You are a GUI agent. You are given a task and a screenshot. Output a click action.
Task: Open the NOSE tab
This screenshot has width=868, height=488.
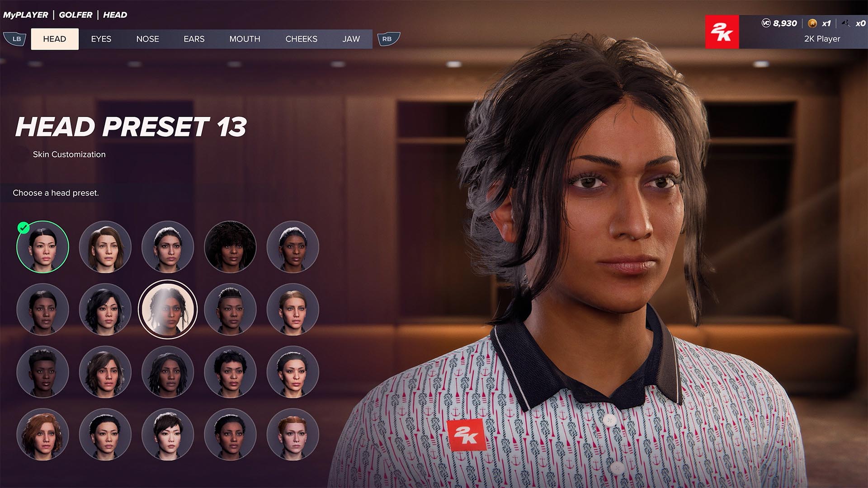pos(147,39)
